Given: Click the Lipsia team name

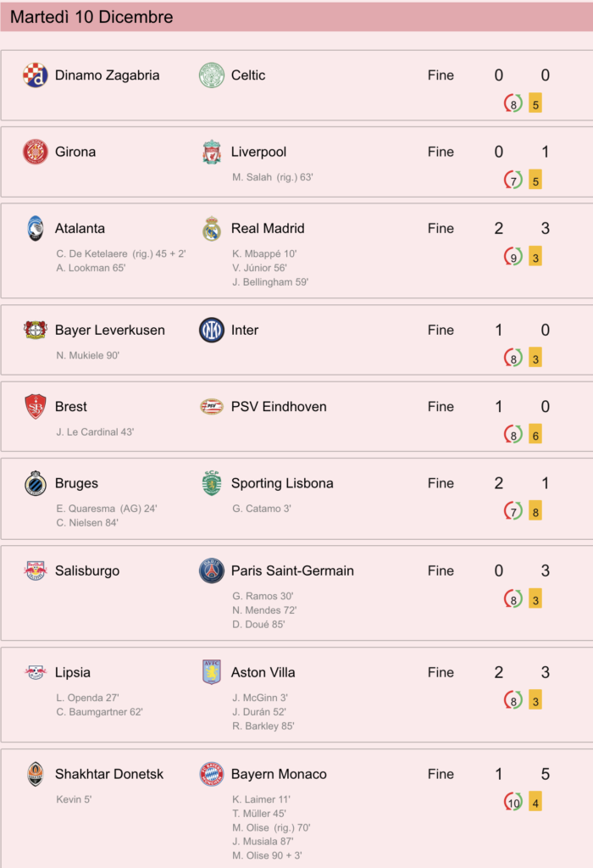Looking at the screenshot, I should [x=73, y=672].
